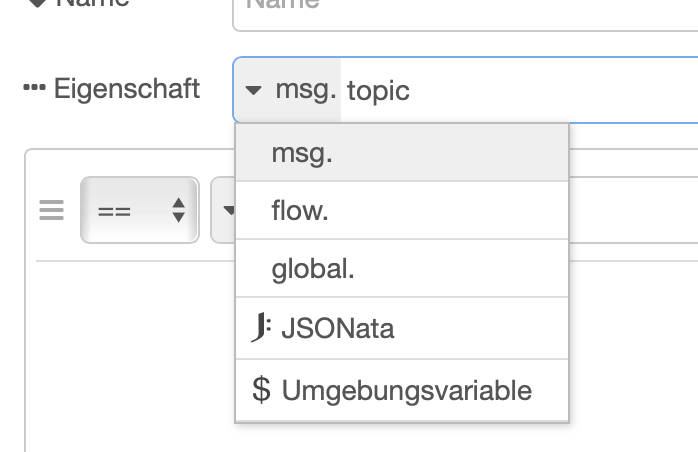
Task: Click the ellipsis icon beside Eigenschaft
Action: pos(34,88)
